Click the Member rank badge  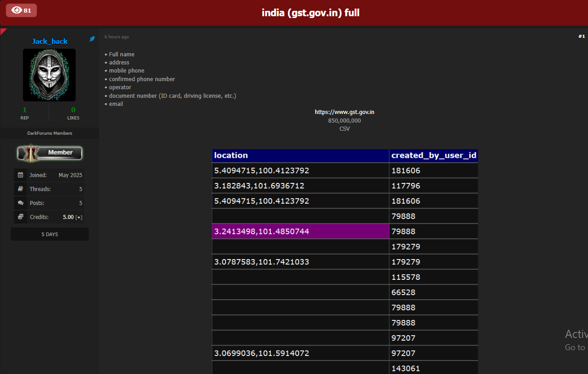click(50, 153)
